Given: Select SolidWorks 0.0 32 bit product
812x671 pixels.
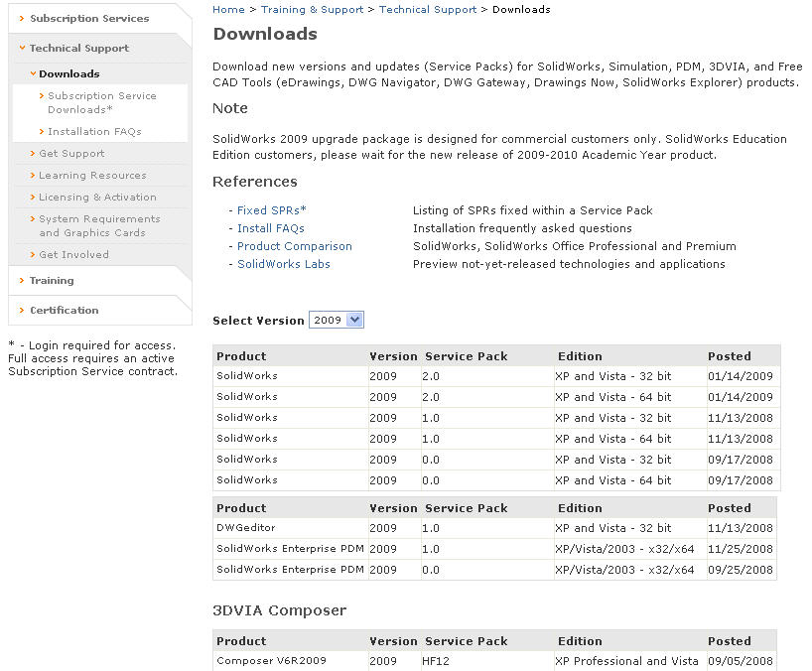Looking at the screenshot, I should click(x=246, y=460).
